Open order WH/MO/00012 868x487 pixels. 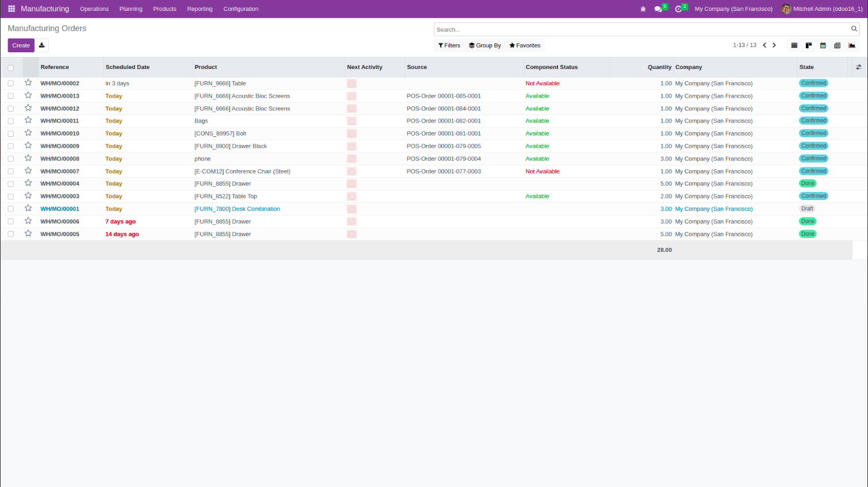point(60,109)
